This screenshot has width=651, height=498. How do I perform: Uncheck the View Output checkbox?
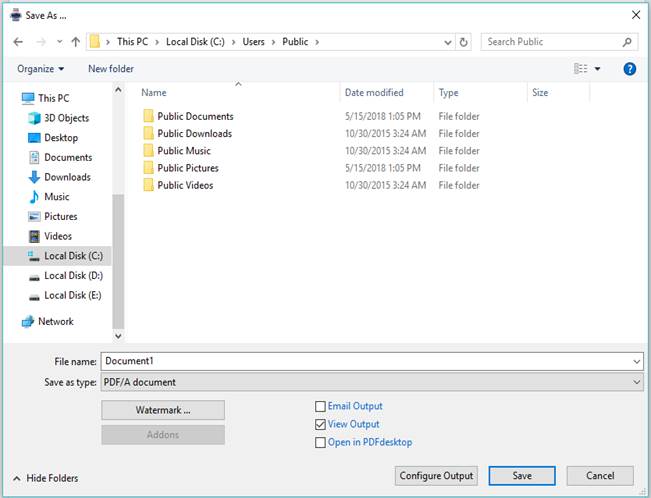[x=320, y=425]
